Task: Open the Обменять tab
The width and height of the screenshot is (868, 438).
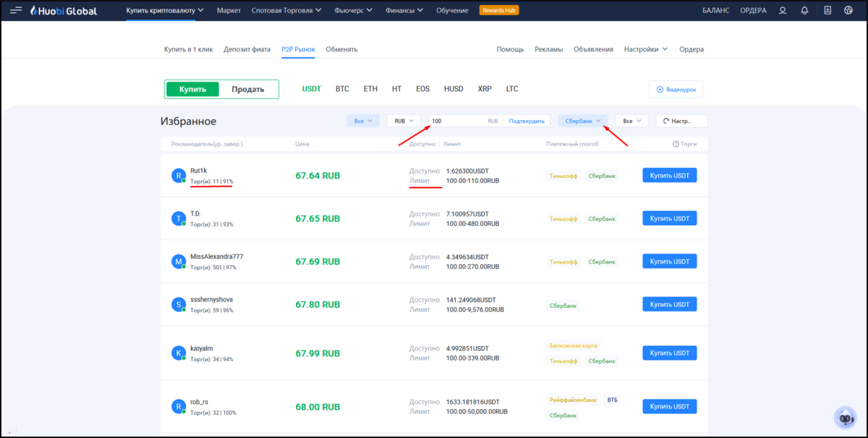Action: (341, 49)
